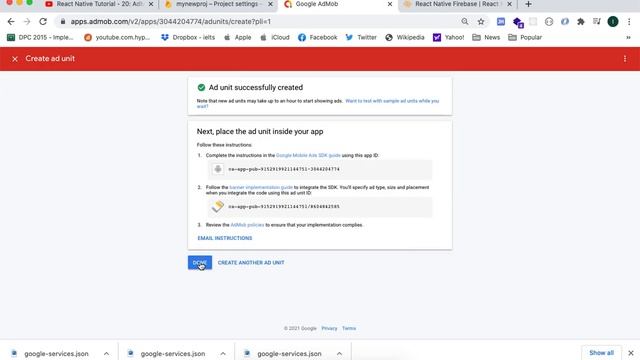This screenshot has width=640, height=360.
Task: Open the Terms footer link
Action: click(x=349, y=328)
